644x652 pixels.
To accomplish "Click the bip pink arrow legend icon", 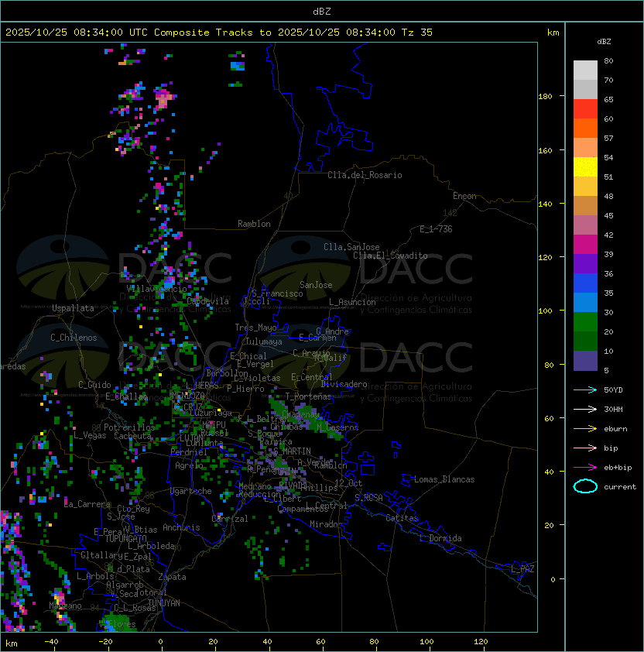I will (x=585, y=448).
